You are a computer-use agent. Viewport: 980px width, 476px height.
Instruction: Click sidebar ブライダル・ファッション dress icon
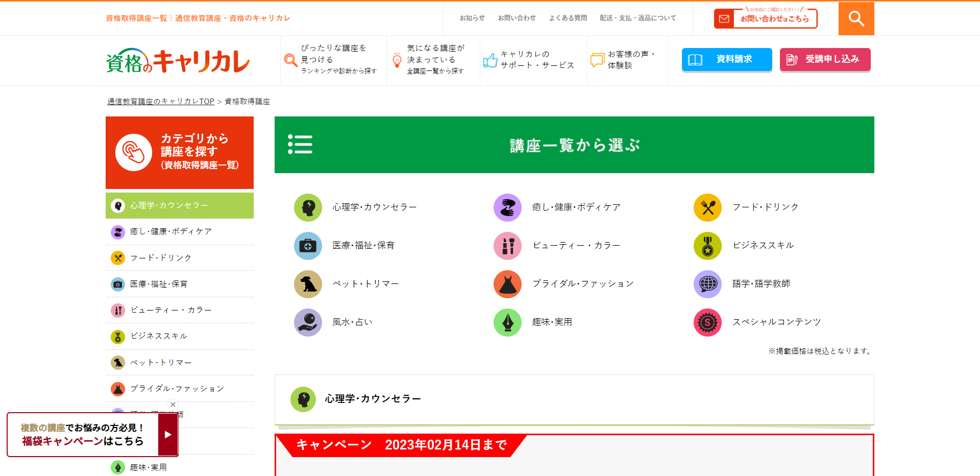point(118,389)
